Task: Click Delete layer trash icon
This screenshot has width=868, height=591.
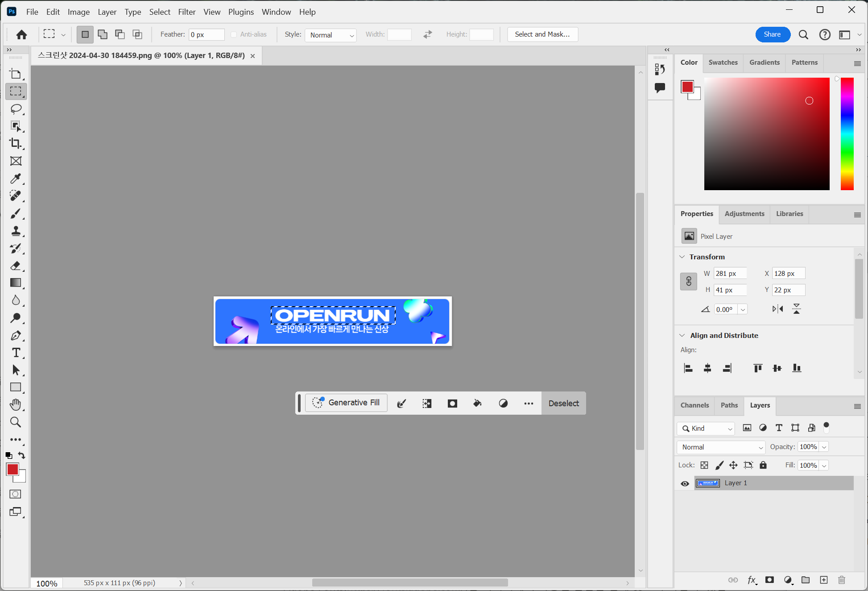Action: click(841, 580)
